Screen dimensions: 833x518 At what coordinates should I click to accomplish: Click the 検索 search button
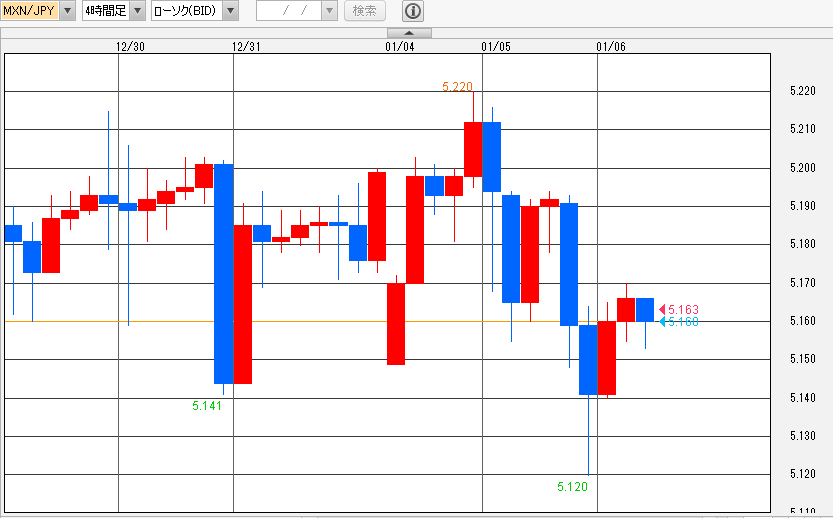coord(365,11)
